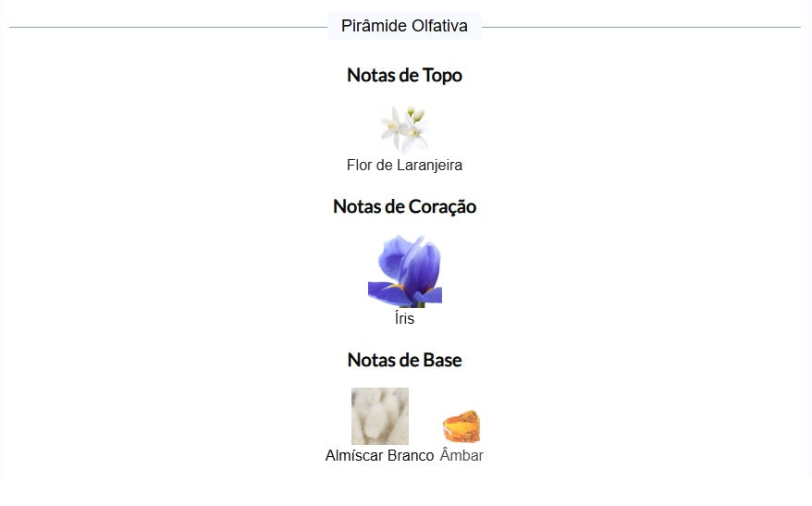Select the purple iris flower image
This screenshot has width=812, height=506.
[x=404, y=271]
